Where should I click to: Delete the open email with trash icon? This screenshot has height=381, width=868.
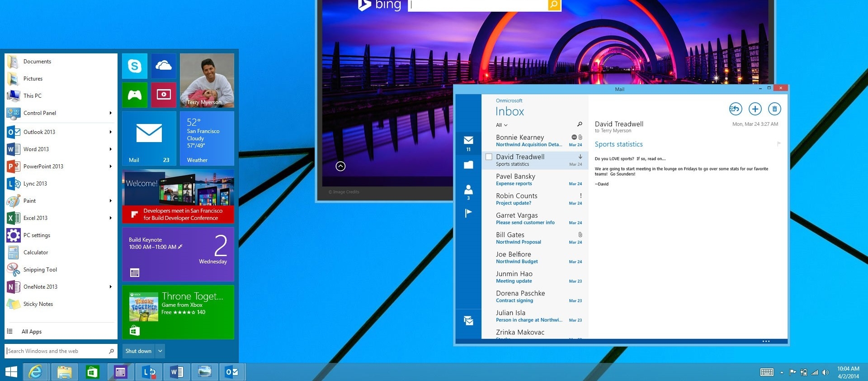[774, 109]
